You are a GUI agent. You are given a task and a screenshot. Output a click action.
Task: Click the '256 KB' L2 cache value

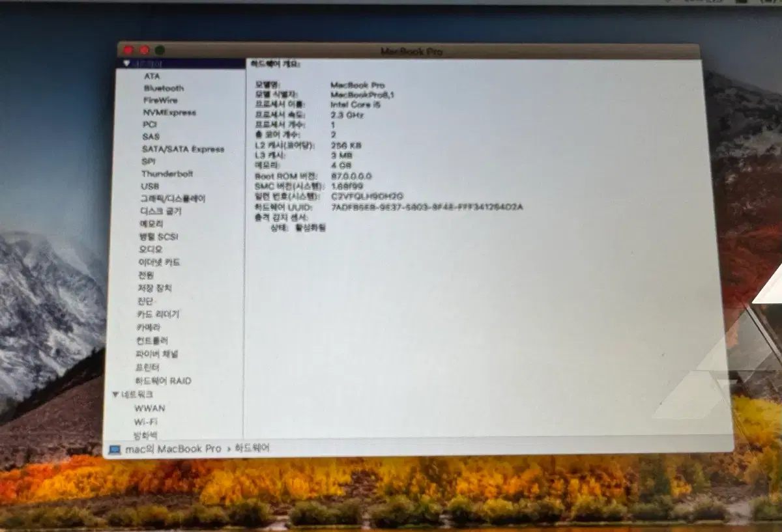pos(346,145)
